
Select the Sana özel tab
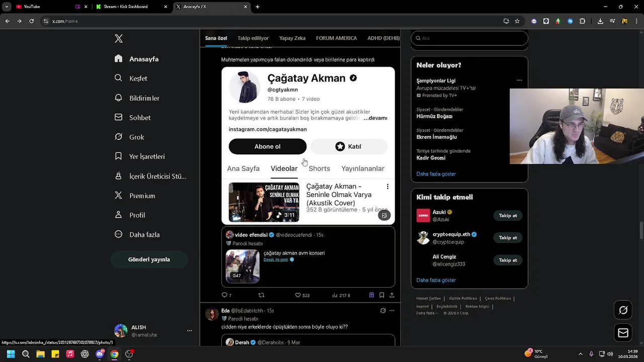click(216, 38)
